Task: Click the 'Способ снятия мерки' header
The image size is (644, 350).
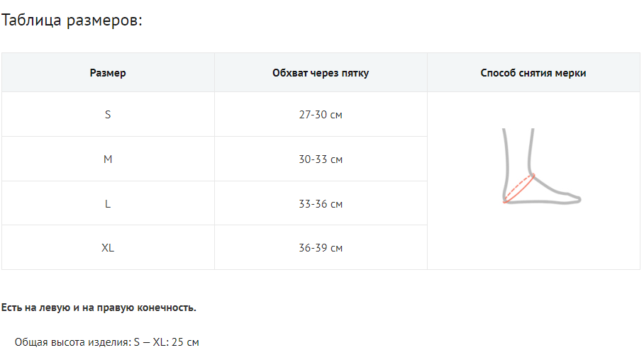Action: pos(533,73)
